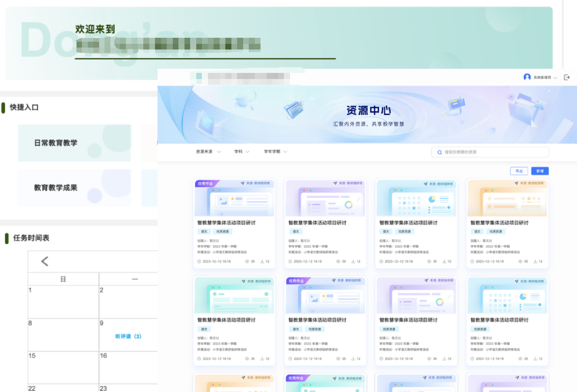Click the 语文 tag on the green-thumbnail card
This screenshot has height=392, width=577.
[204, 329]
